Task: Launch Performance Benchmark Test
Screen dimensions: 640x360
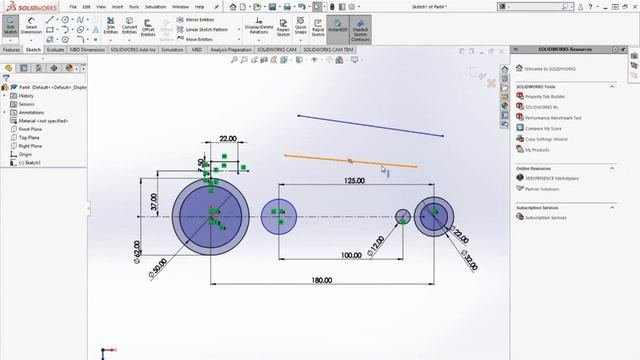Action: click(553, 118)
